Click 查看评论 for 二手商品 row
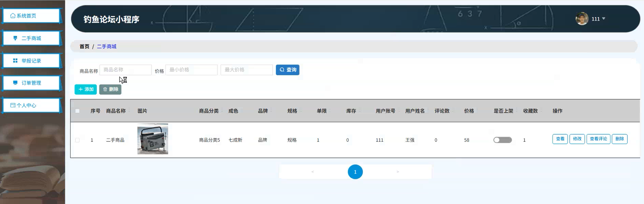644x204 pixels. pos(598,139)
